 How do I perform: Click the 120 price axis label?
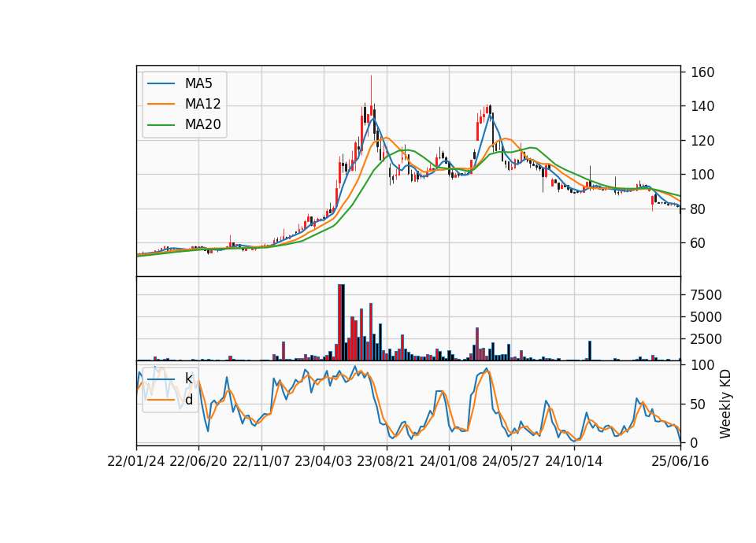click(x=703, y=141)
